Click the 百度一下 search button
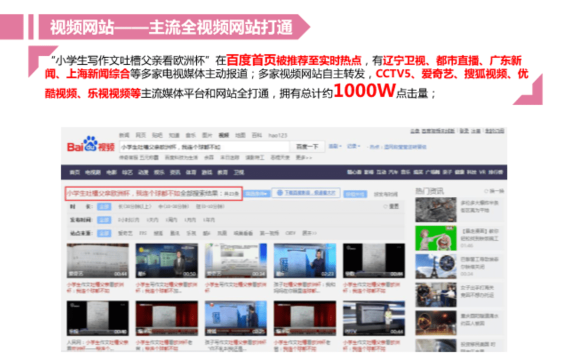The image size is (570, 360). 307,147
